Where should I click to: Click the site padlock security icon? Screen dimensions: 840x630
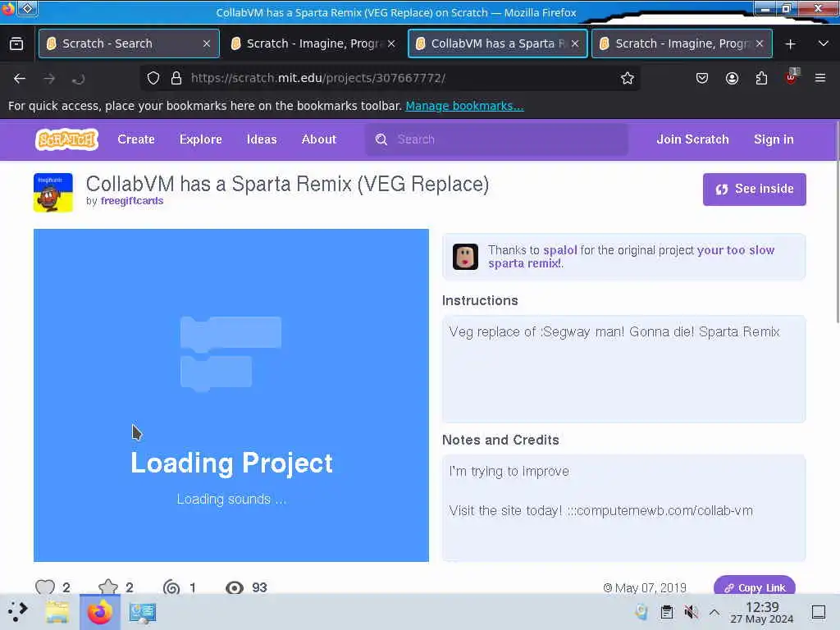click(x=176, y=78)
